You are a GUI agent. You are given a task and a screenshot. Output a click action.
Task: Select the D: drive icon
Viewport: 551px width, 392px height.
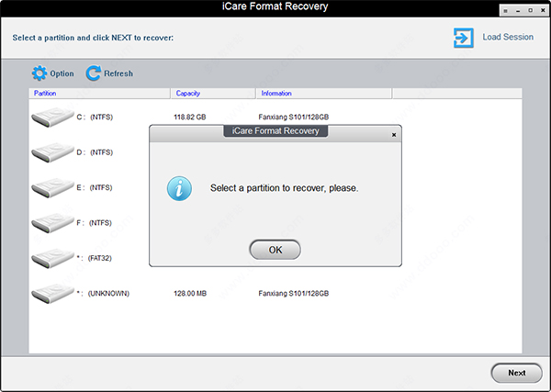click(x=52, y=152)
